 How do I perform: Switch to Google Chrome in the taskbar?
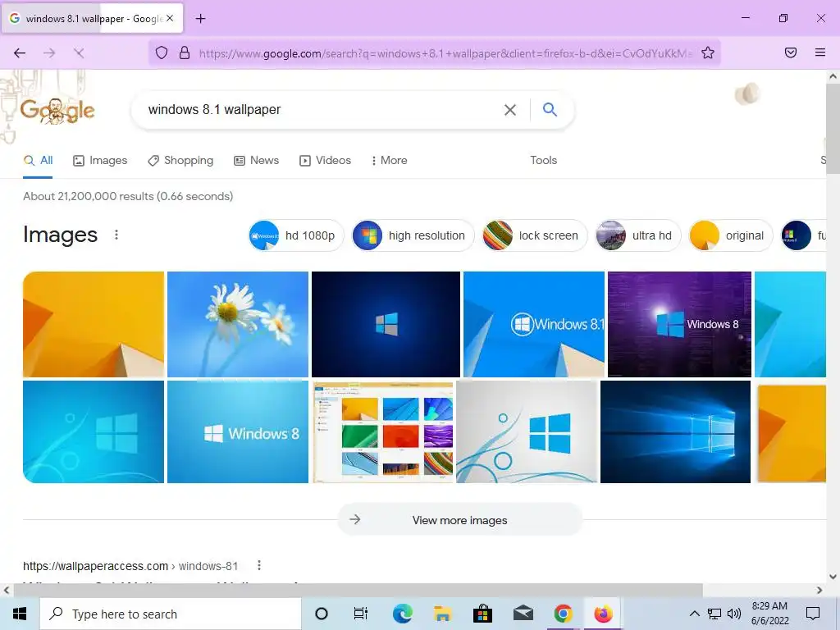[x=563, y=614]
